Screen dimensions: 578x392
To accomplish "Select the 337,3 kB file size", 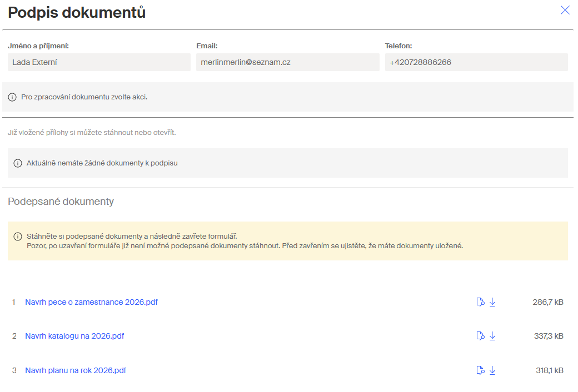I will [x=549, y=336].
